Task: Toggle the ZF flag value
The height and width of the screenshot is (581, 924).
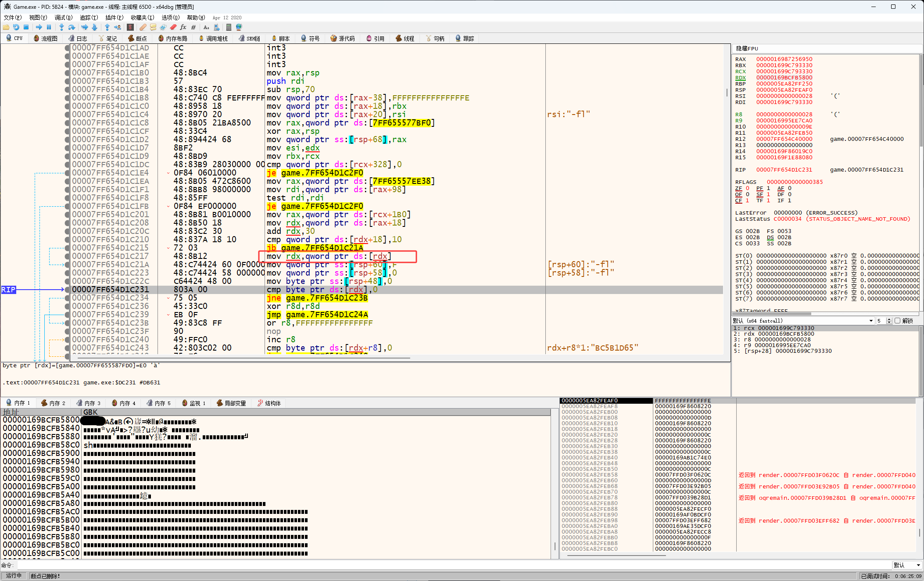Action: tap(748, 188)
